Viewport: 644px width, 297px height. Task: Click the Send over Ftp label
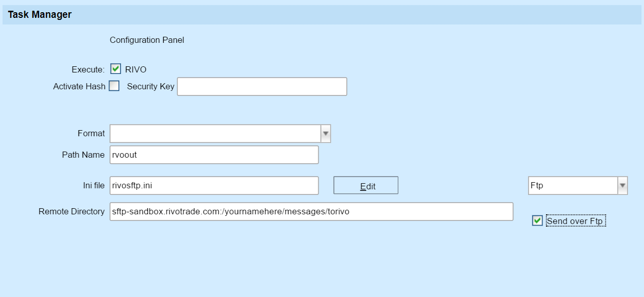(x=576, y=221)
